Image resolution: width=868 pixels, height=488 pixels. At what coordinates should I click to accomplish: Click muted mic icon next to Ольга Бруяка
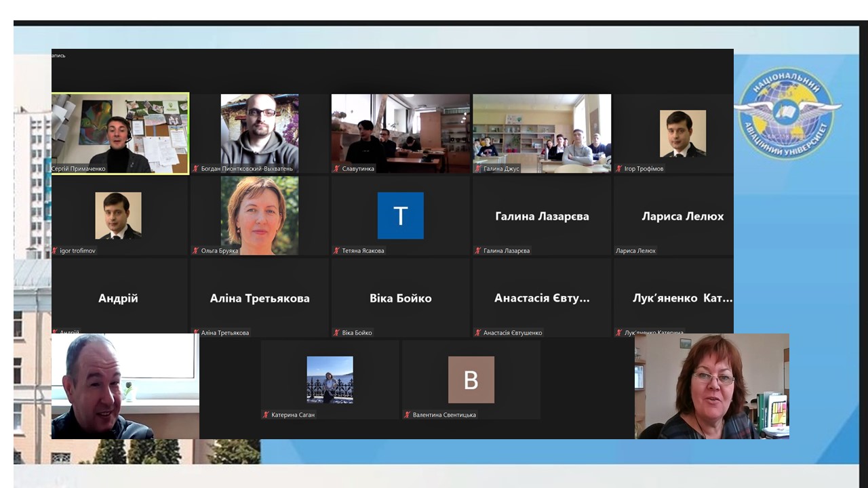(195, 251)
